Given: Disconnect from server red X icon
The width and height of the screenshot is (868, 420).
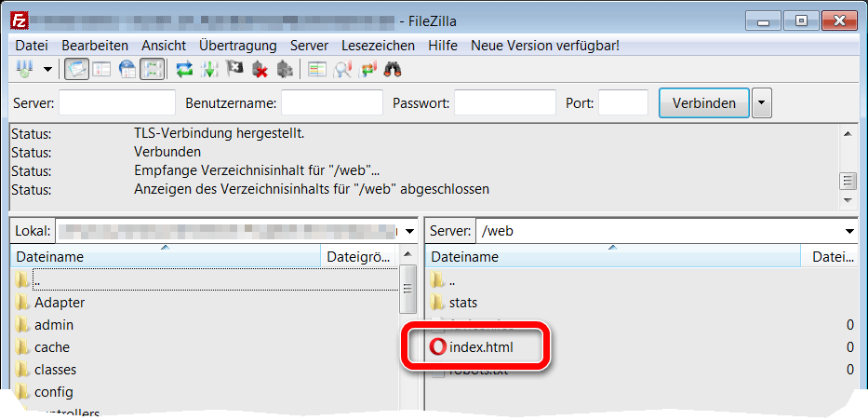Looking at the screenshot, I should (260, 70).
